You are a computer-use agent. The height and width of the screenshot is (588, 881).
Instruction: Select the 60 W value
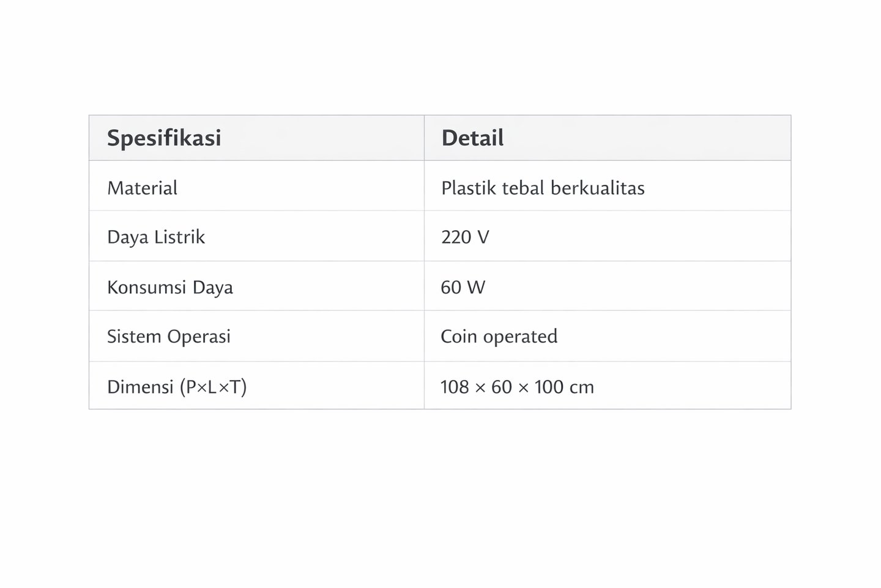click(x=463, y=288)
